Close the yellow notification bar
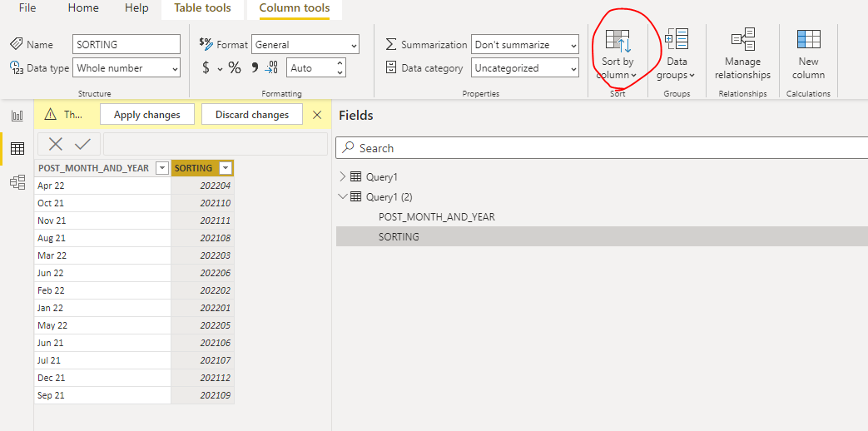This screenshot has width=868, height=431. click(316, 115)
